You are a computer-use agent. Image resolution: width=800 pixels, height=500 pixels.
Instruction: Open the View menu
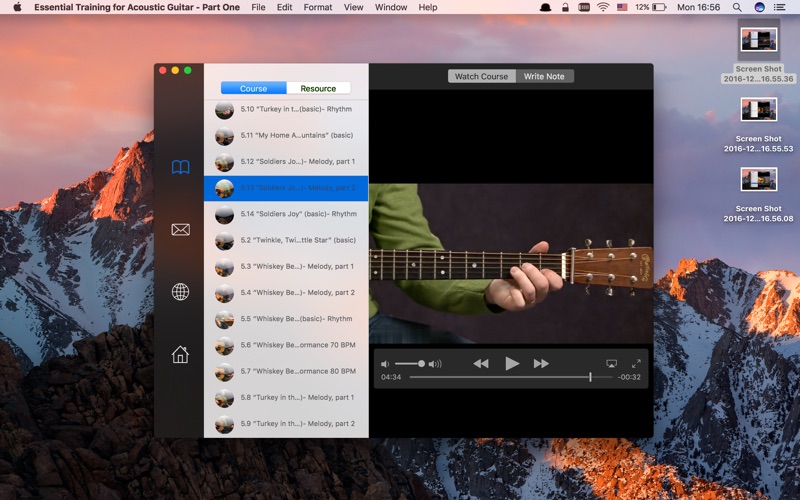(354, 7)
